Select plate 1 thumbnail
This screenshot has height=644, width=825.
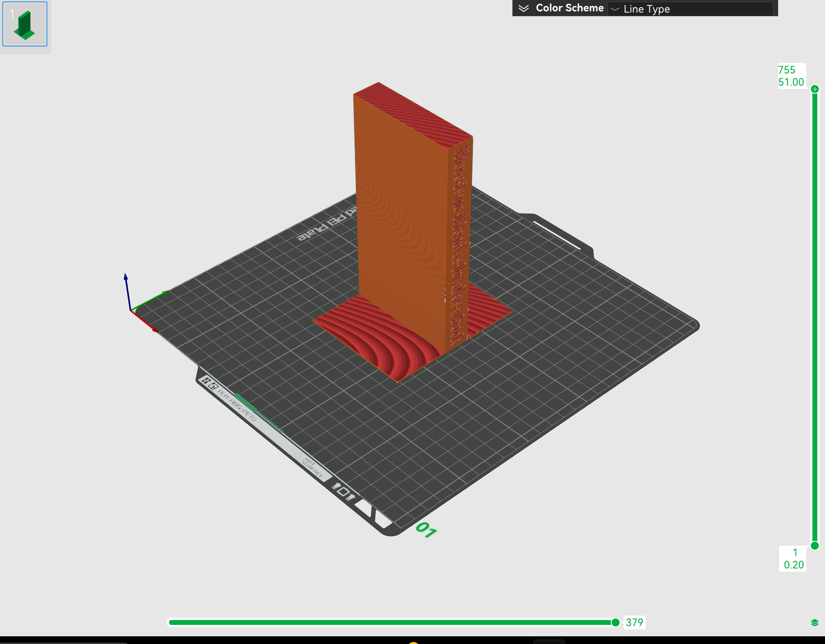[x=25, y=24]
